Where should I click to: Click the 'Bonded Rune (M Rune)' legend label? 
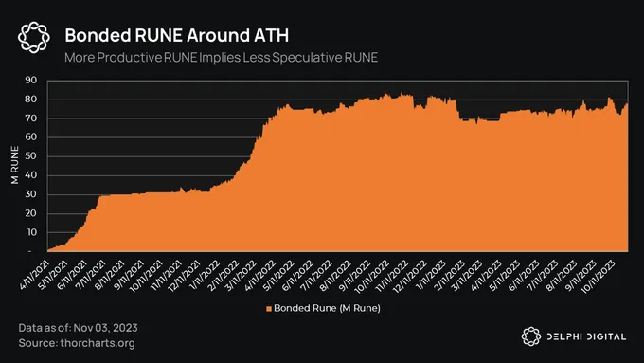pos(327,308)
